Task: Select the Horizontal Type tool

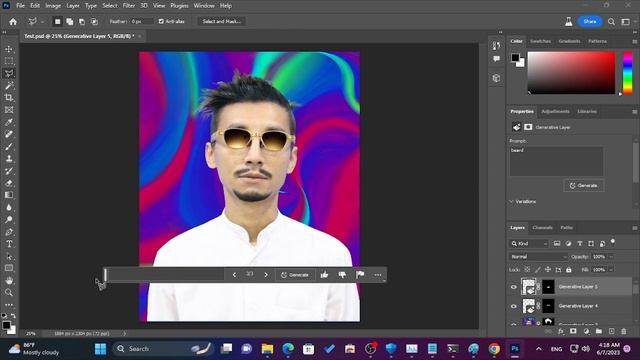Action: pos(9,244)
